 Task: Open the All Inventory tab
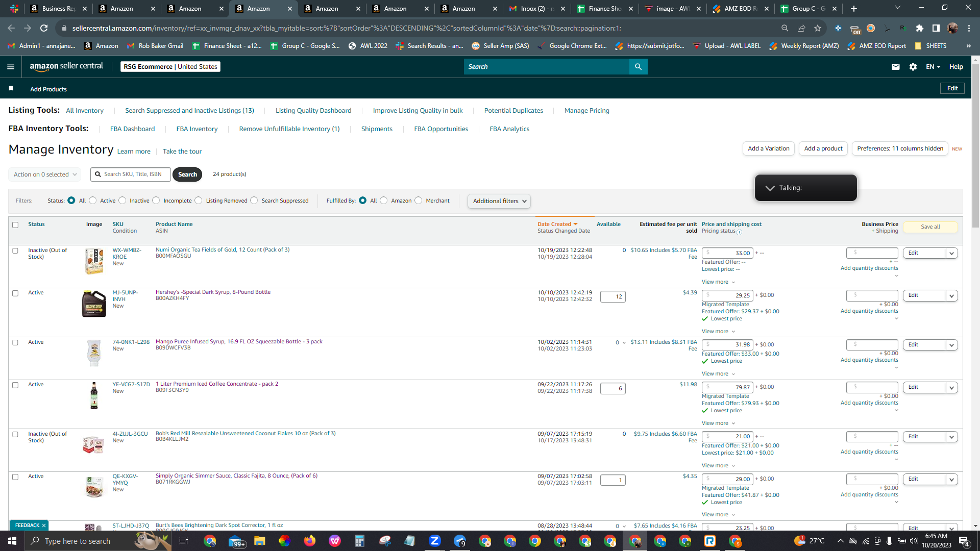pyautogui.click(x=85, y=111)
